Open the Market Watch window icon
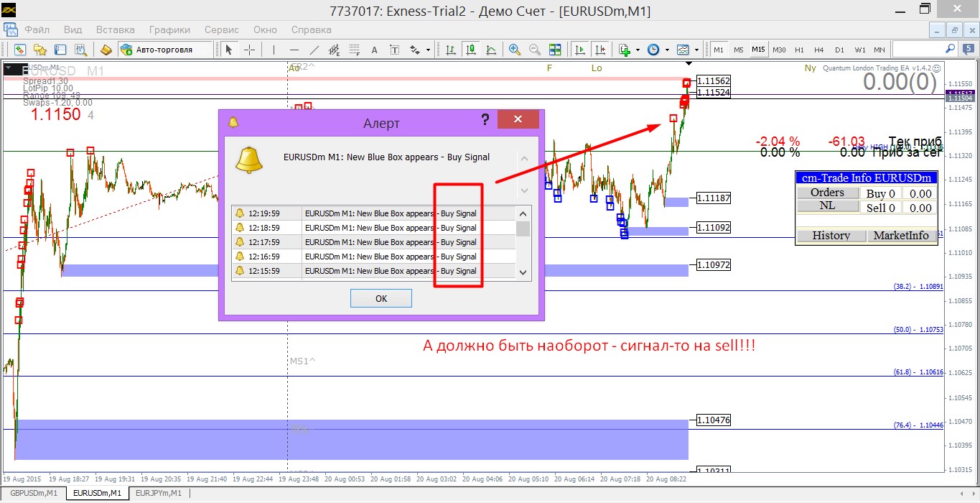 click(x=19, y=50)
